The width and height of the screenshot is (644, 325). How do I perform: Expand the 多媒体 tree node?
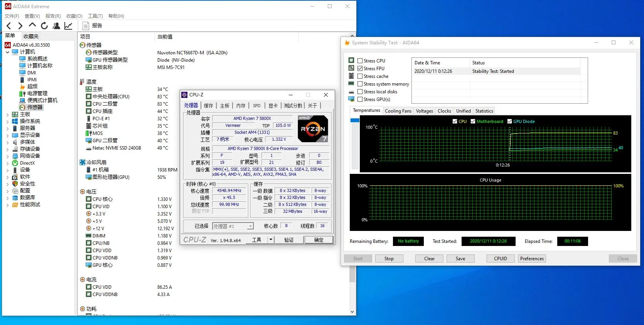point(7,142)
